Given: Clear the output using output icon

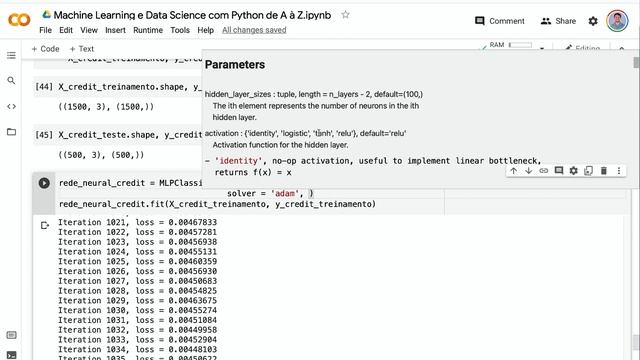Looking at the screenshot, I should 45,225.
